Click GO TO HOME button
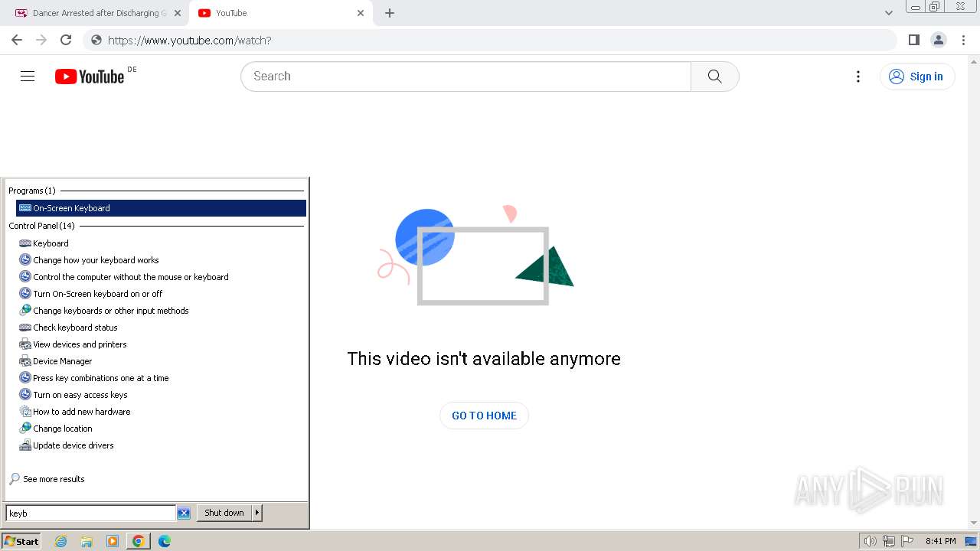Viewport: 980px width, 551px height. (484, 416)
